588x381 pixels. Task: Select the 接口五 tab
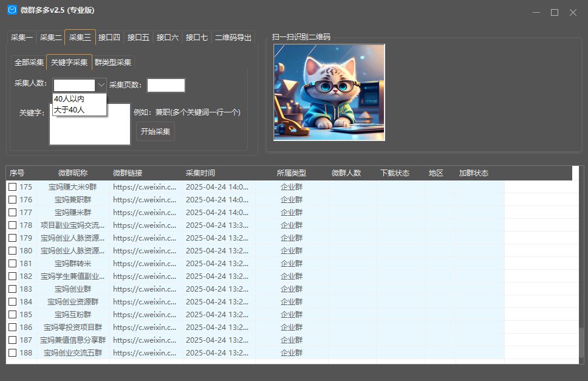[138, 38]
